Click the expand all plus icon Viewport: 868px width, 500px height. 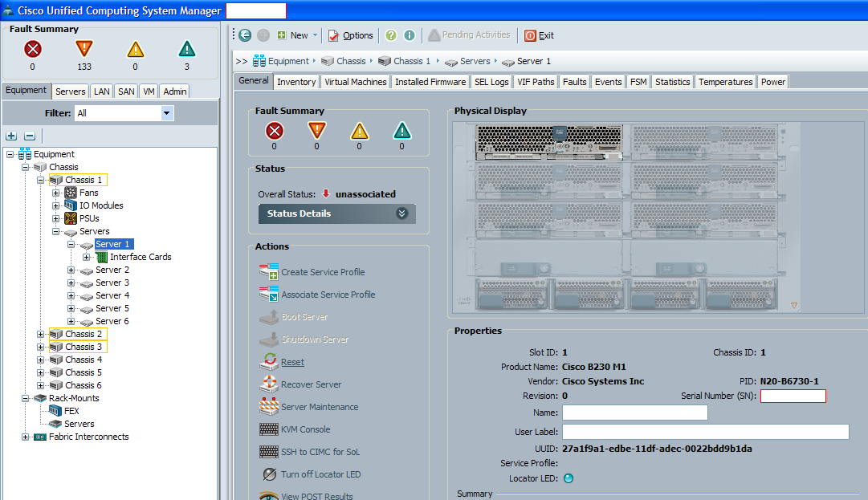coord(11,136)
